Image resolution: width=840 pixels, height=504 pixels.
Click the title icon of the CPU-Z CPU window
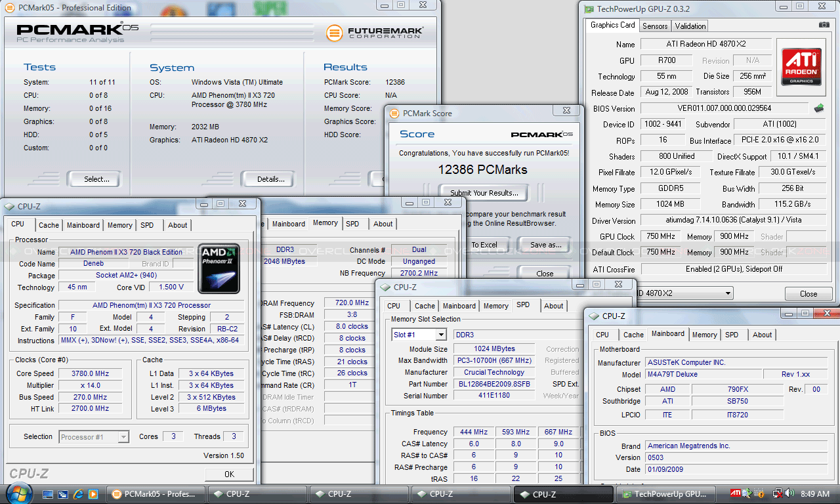tap(9, 207)
